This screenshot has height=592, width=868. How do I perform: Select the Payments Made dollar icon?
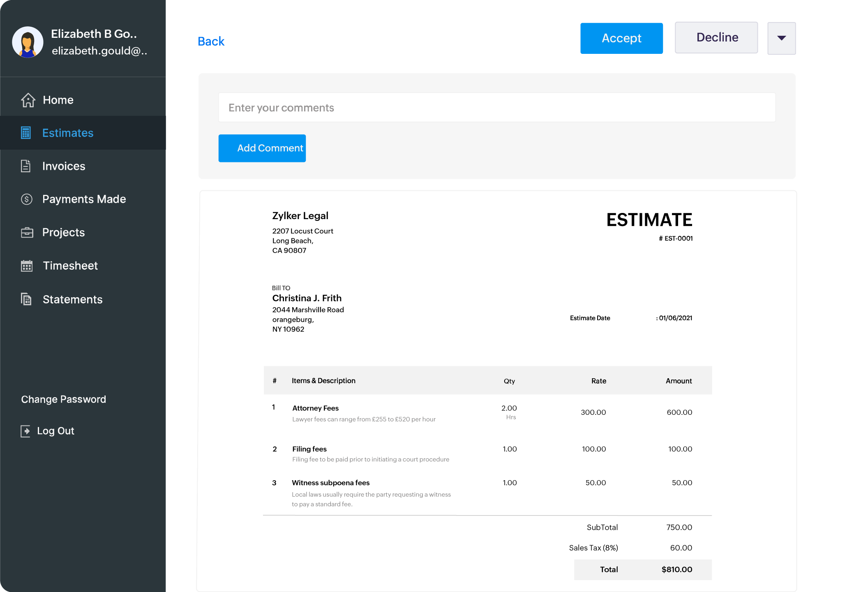tap(26, 199)
